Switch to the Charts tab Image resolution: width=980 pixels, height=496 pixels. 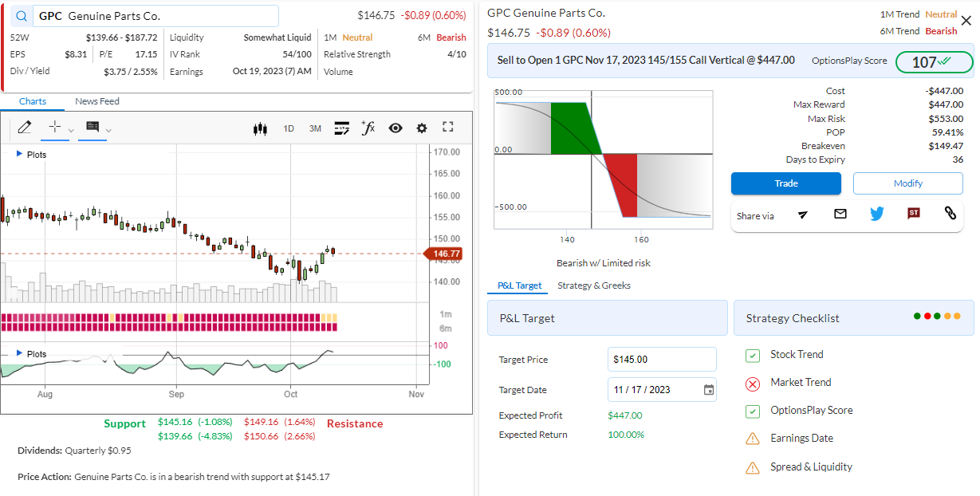coord(33,101)
